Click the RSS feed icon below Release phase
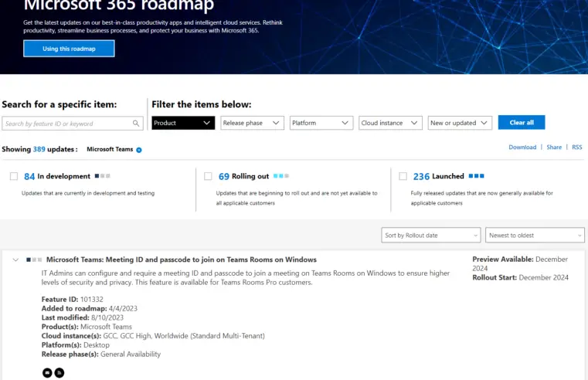The width and height of the screenshot is (588, 380). point(59,372)
